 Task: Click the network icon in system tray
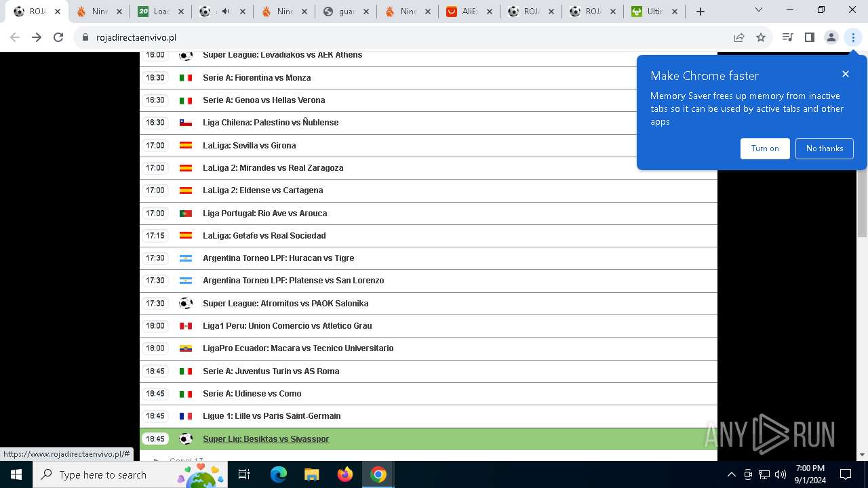pos(764,474)
